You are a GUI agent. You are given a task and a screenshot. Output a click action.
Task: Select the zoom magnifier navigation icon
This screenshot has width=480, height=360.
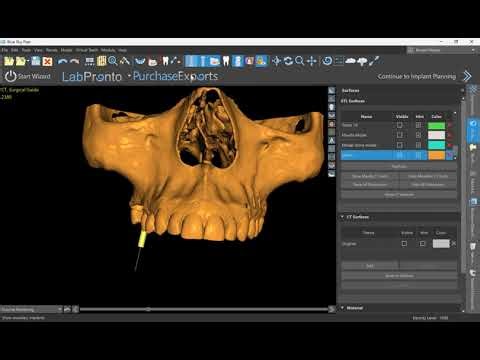coord(300,61)
